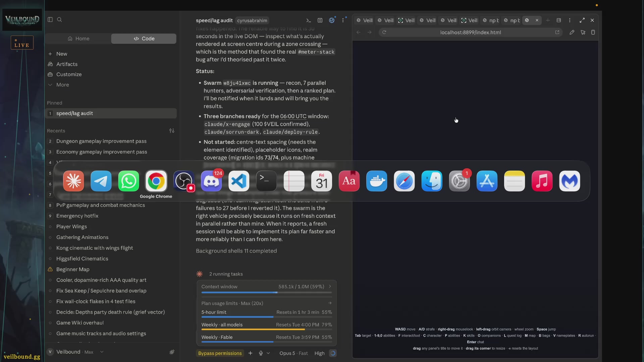The image size is (644, 362).
Task: Open preview in external browser icon
Action: pos(557,32)
